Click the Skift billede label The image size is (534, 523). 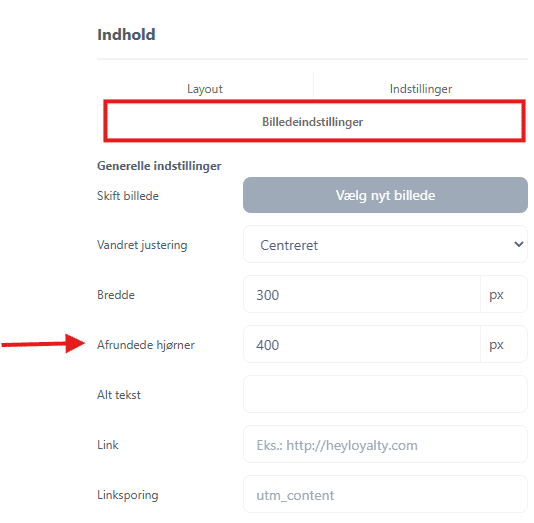tap(128, 196)
